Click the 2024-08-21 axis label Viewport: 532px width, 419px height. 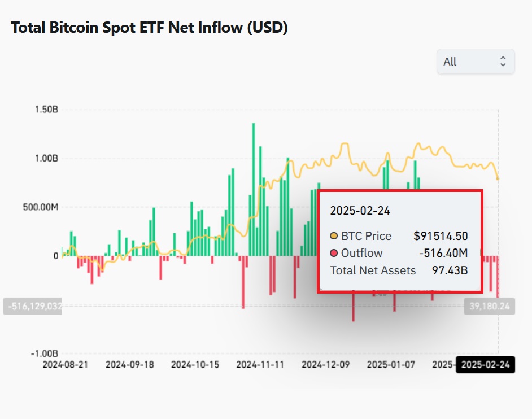66,365
